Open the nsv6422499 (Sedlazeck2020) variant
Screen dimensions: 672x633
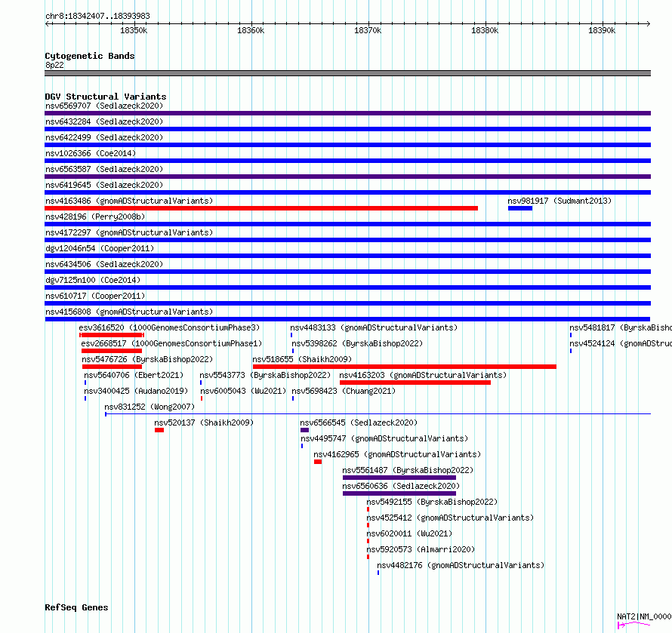104,137
